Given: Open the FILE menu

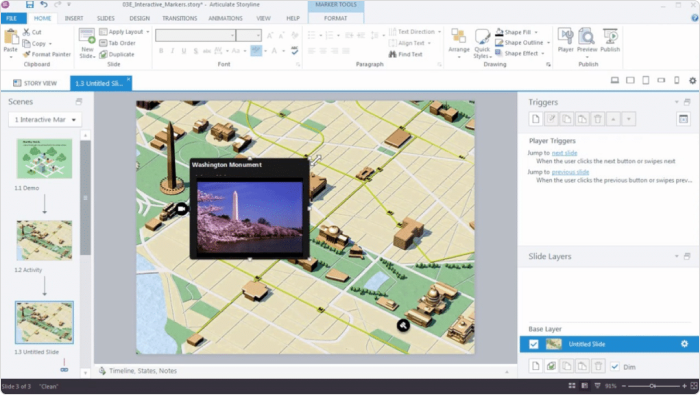Looking at the screenshot, I should point(12,18).
